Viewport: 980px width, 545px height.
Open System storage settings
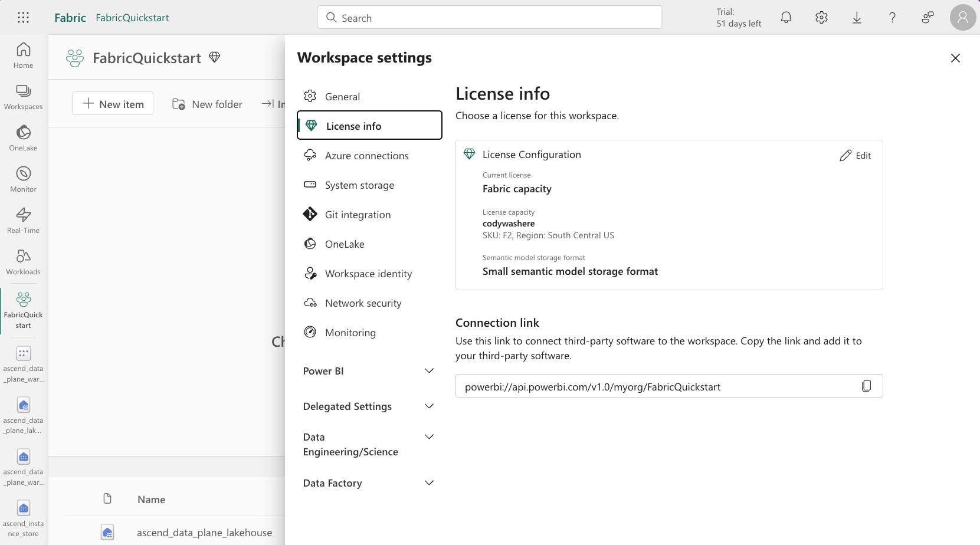point(369,185)
